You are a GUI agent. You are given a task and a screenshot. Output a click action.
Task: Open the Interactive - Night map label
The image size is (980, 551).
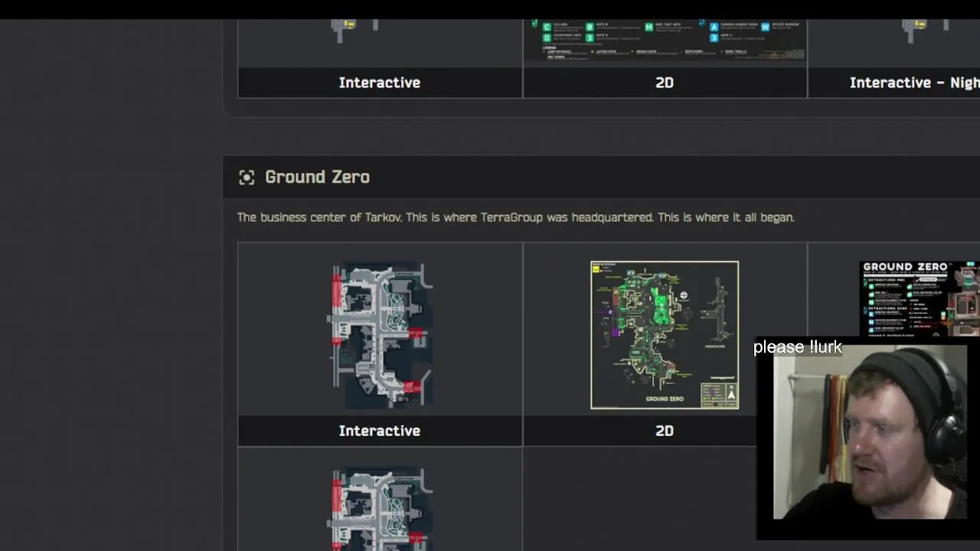click(x=914, y=83)
